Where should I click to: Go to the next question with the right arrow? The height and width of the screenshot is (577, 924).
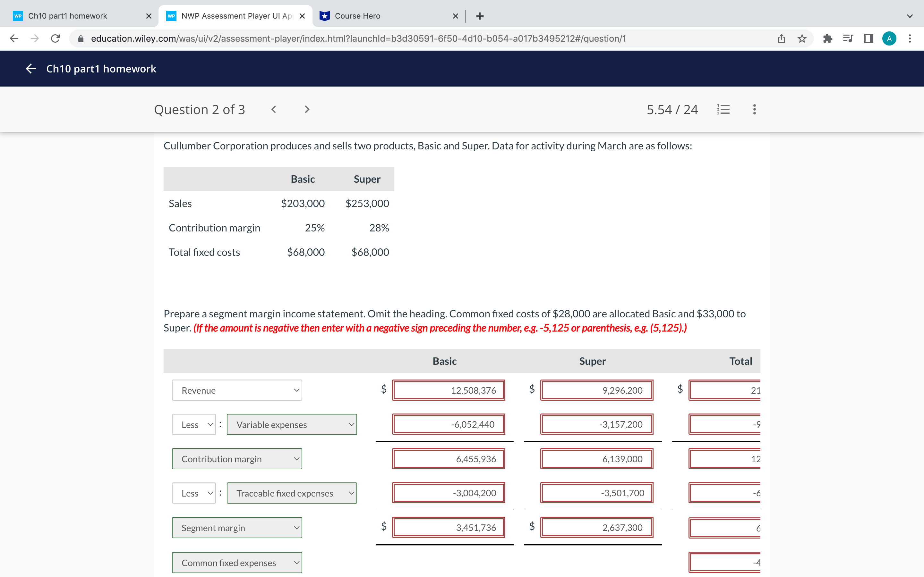coord(307,110)
